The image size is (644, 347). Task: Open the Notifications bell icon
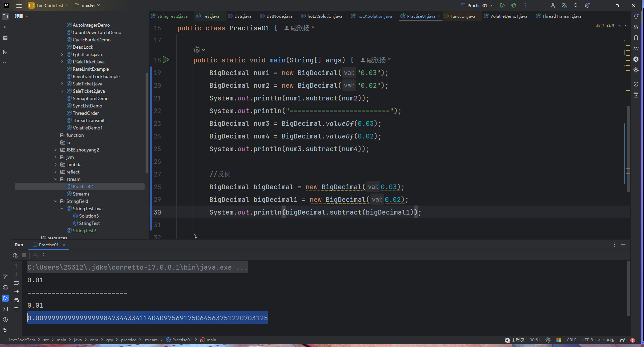click(x=636, y=16)
